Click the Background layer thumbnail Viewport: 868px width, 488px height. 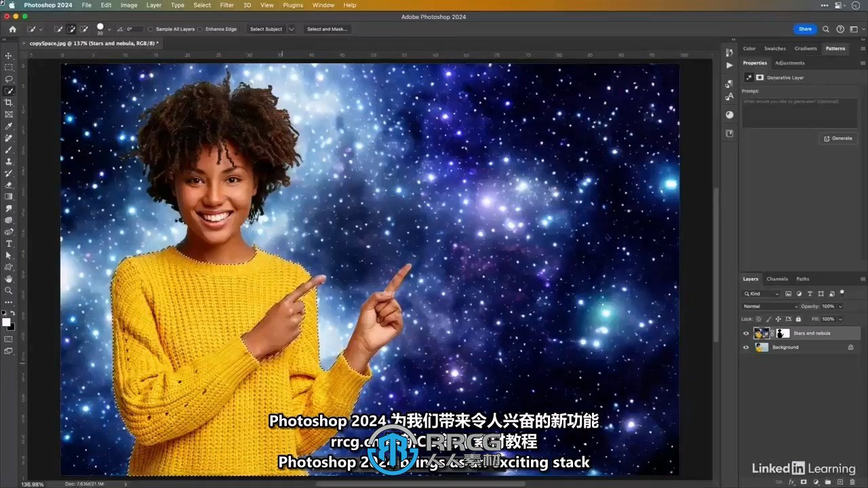pos(762,347)
